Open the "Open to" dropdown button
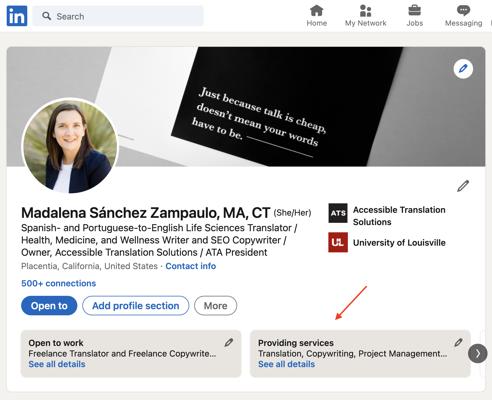The width and height of the screenshot is (492, 400). tap(49, 306)
